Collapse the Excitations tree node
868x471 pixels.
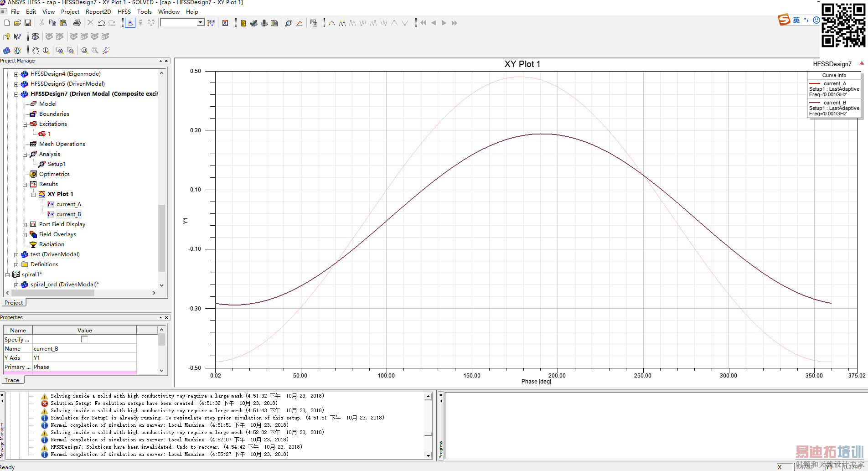tap(25, 124)
